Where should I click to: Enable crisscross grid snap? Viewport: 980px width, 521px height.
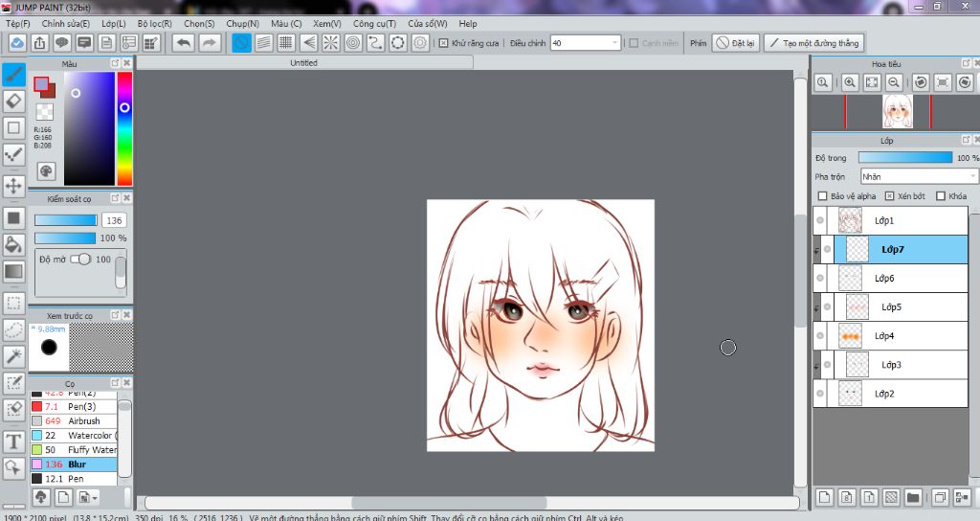286,43
